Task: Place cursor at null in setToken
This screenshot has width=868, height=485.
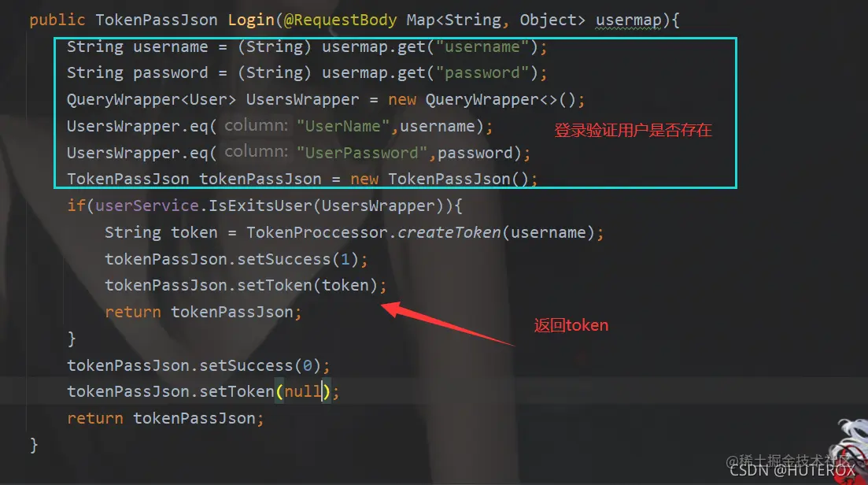Action: tap(303, 392)
